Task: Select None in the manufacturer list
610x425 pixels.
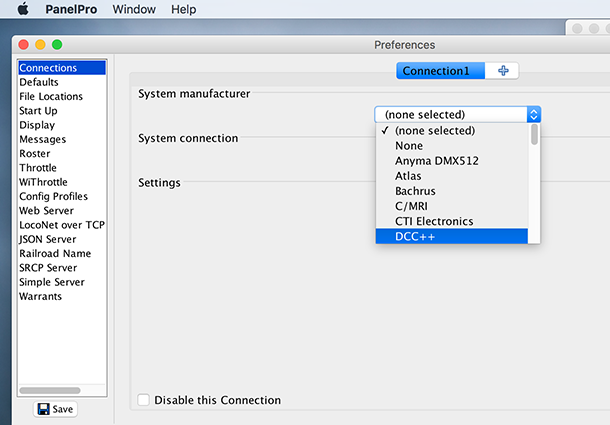Action: pos(452,145)
